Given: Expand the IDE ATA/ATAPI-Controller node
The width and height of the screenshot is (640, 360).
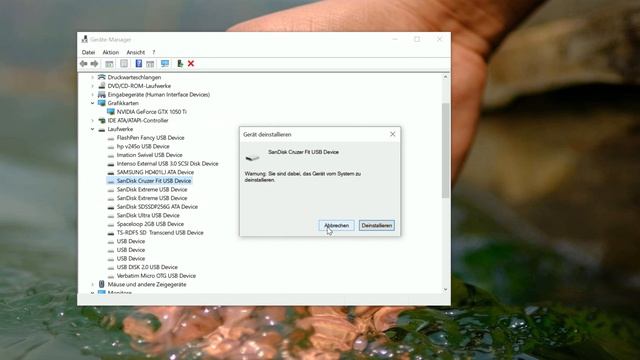Looking at the screenshot, I should coord(93,120).
